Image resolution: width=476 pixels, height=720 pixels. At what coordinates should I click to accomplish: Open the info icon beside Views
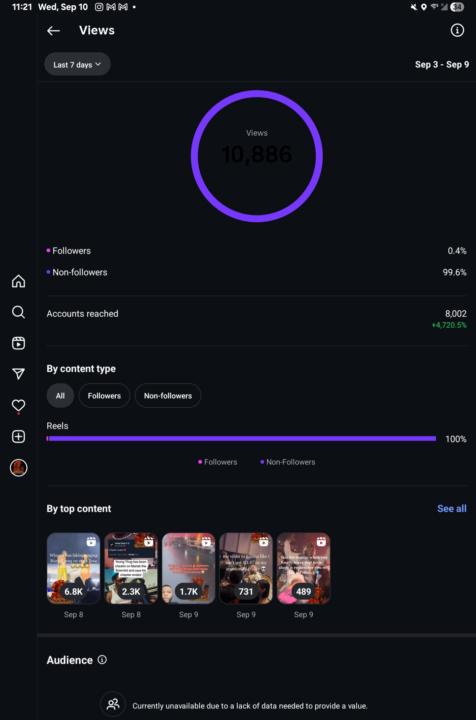click(457, 30)
